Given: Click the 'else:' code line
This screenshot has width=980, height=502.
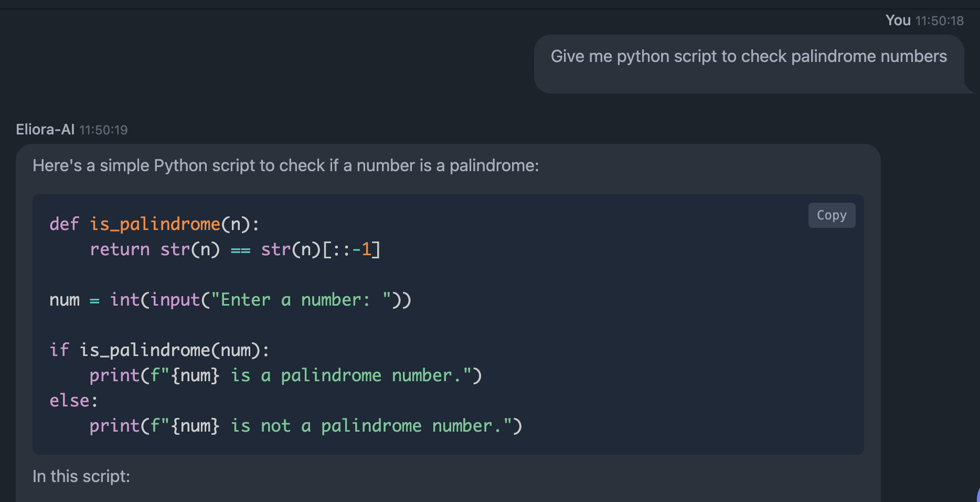Looking at the screenshot, I should (x=73, y=401).
